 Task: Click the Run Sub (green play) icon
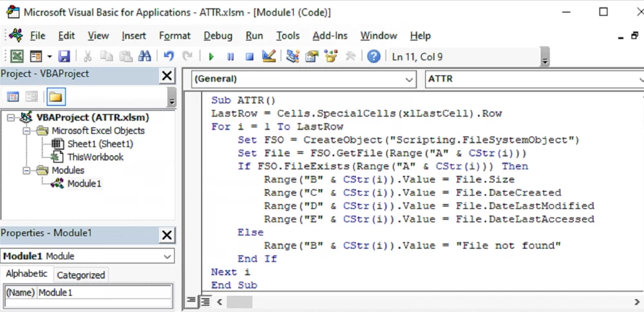tap(211, 57)
